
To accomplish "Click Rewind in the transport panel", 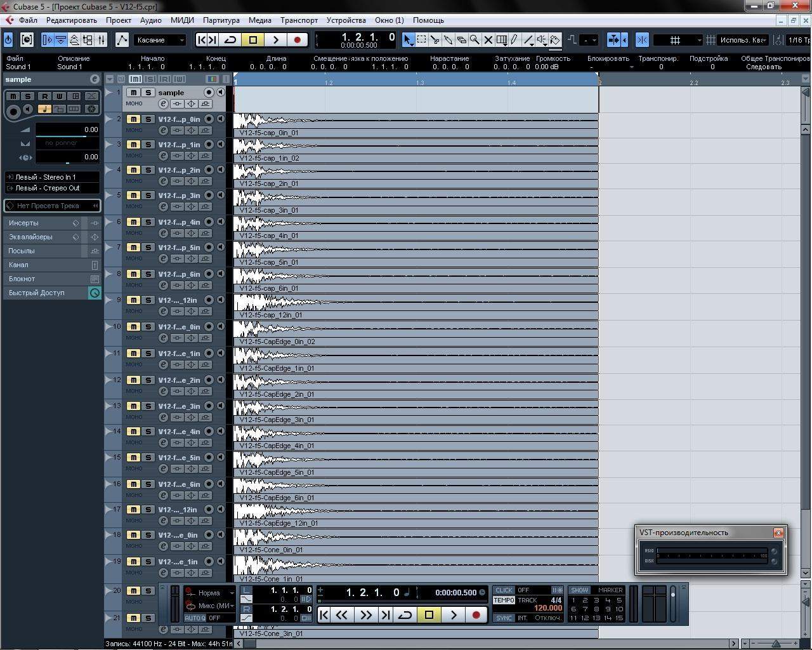I will coord(342,614).
